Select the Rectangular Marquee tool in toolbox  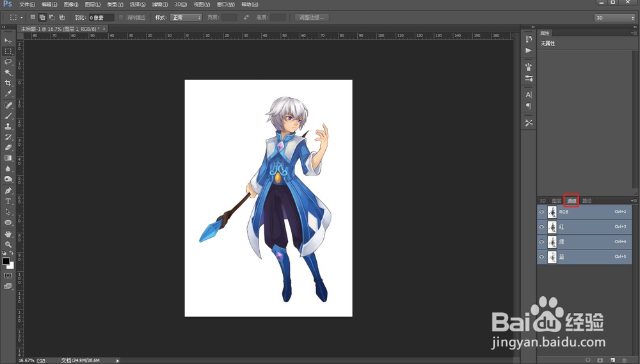pyautogui.click(x=8, y=51)
